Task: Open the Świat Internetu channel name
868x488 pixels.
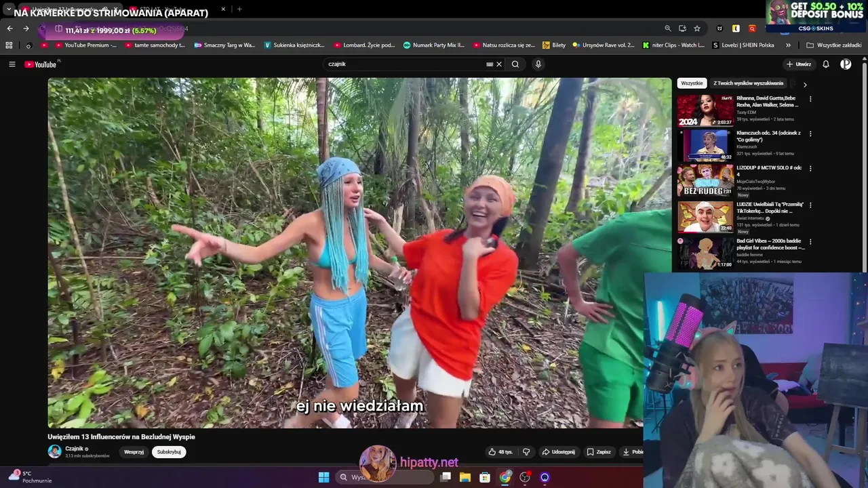Action: click(x=751, y=218)
